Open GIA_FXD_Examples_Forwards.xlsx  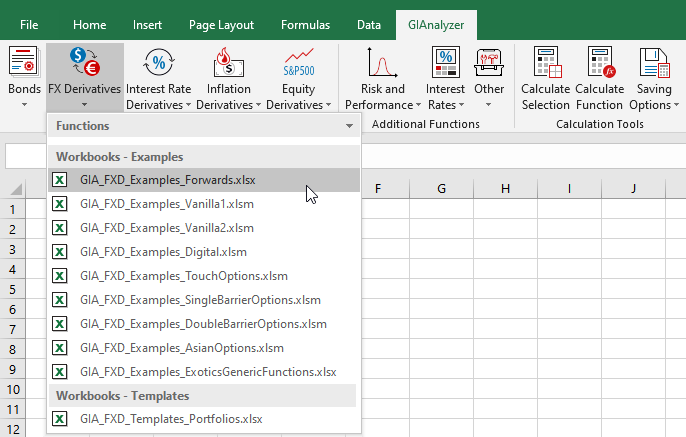click(x=204, y=180)
